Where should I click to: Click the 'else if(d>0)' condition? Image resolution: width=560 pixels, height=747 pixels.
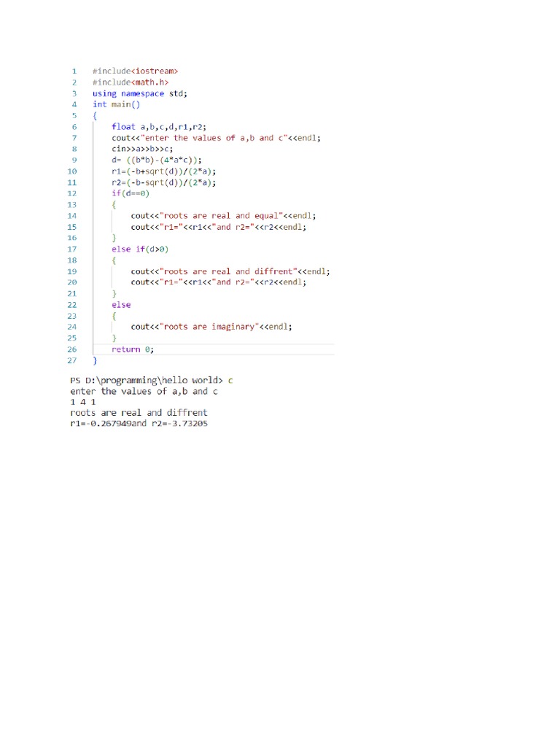[x=140, y=249]
